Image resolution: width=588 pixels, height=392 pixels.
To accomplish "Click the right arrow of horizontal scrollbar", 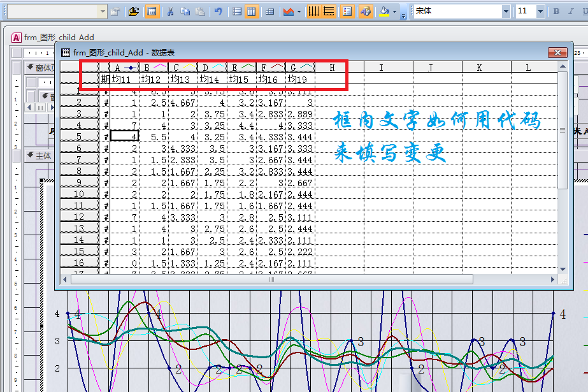I will [552, 279].
